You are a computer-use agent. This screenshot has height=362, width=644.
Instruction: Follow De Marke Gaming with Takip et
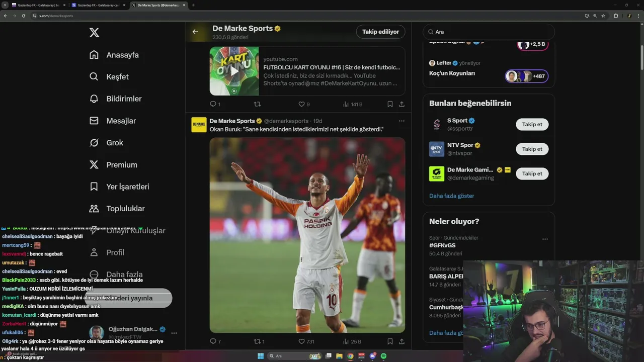pos(532,173)
